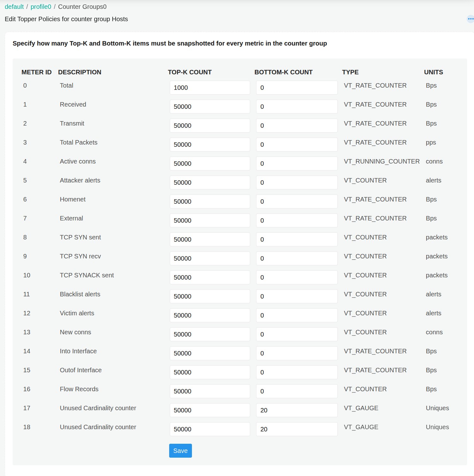This screenshot has height=476, width=474.
Task: Click the 'BOTTOM-K COUNT' column header
Action: coord(283,72)
